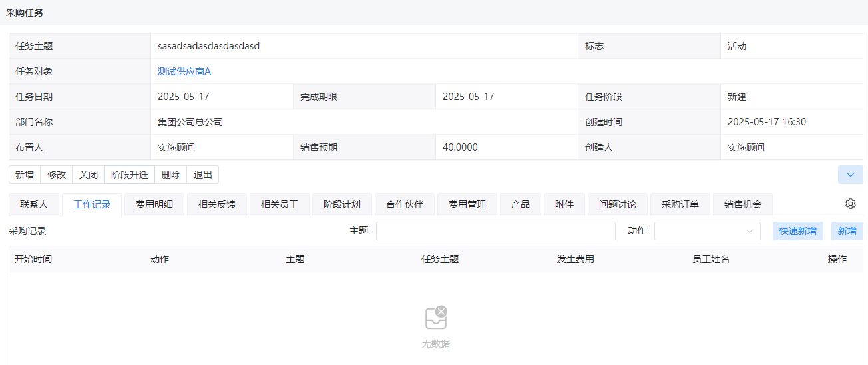
Task: Switch to the 费用明细 tab
Action: [154, 204]
